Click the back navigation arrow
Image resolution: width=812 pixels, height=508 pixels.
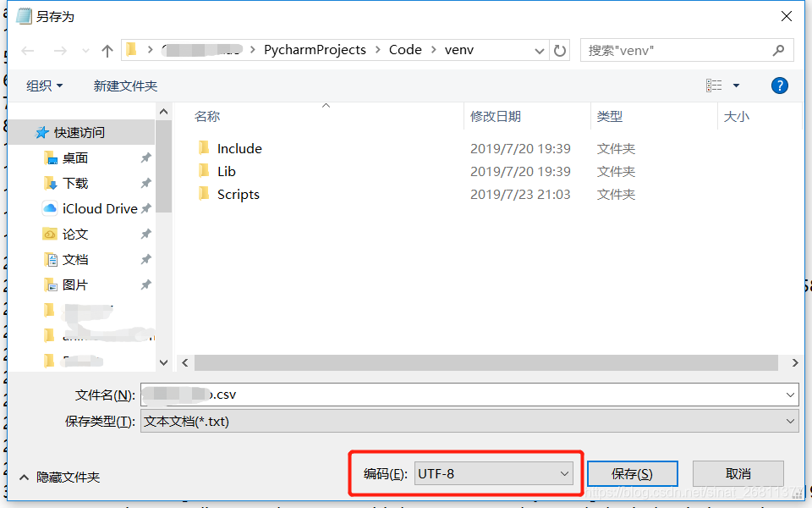[26, 50]
